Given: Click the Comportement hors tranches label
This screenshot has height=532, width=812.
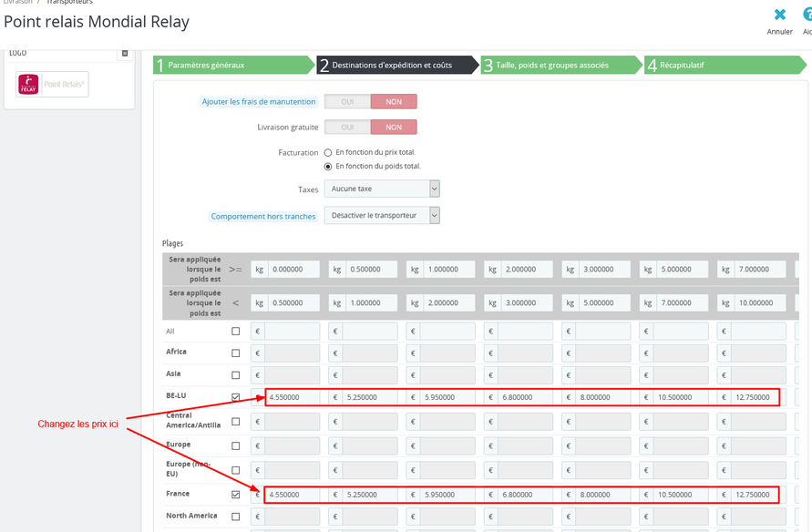Looking at the screenshot, I should coord(263,216).
